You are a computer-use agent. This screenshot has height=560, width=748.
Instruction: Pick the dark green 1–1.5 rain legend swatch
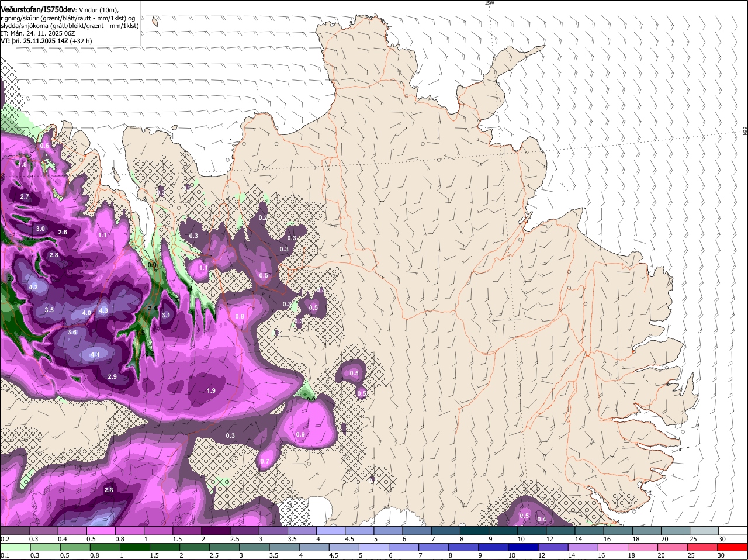tap(135, 547)
